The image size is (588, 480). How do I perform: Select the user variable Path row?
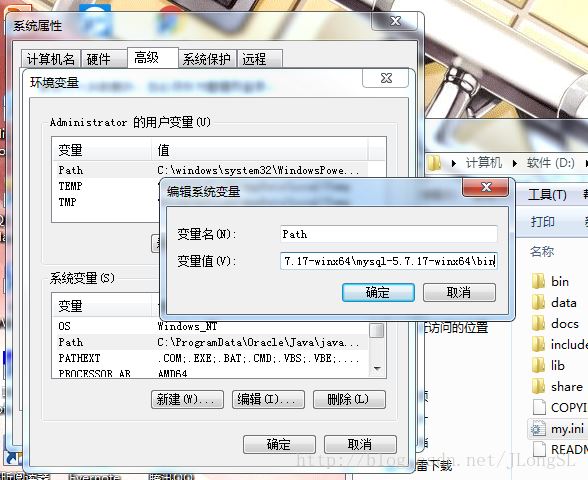[x=209, y=170]
